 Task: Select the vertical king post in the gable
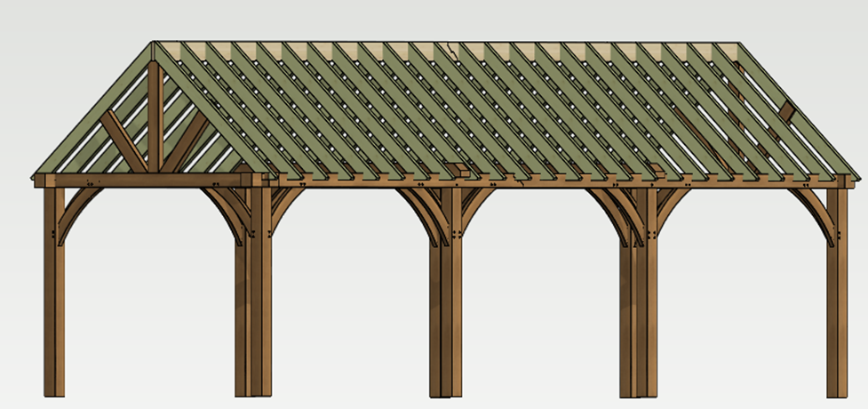coord(155,116)
